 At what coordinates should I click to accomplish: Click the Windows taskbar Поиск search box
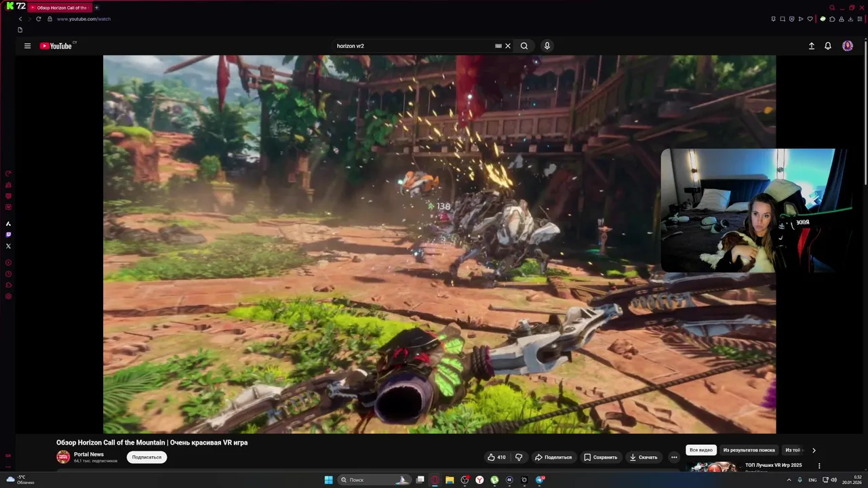click(375, 480)
